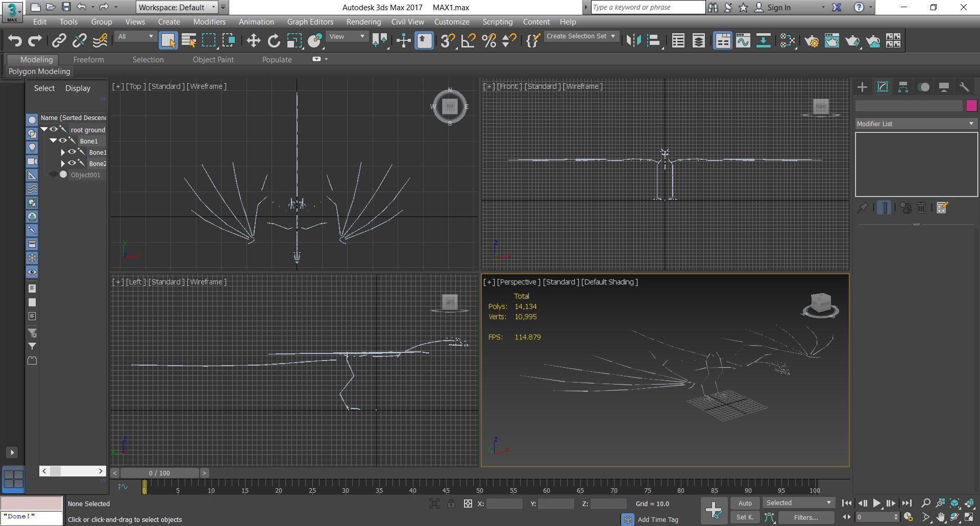
Task: Switch to the Freeform ribbon tab
Action: tap(88, 59)
